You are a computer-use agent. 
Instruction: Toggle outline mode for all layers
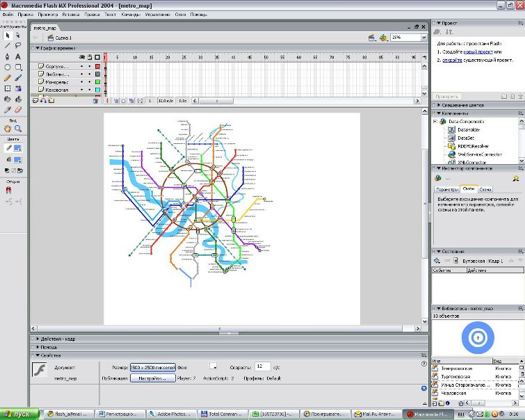coord(97,57)
